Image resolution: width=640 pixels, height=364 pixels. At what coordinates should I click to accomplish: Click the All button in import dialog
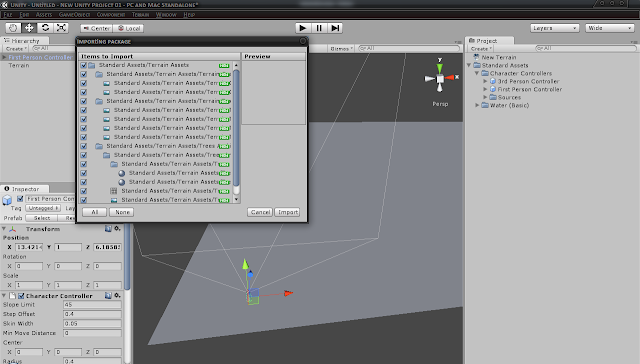(95, 212)
